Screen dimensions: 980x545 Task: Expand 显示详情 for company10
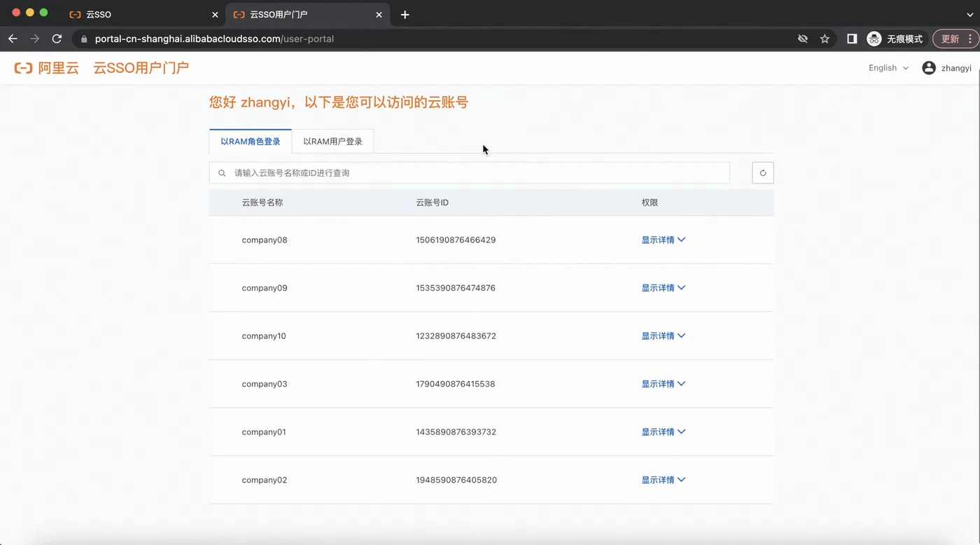pyautogui.click(x=663, y=336)
